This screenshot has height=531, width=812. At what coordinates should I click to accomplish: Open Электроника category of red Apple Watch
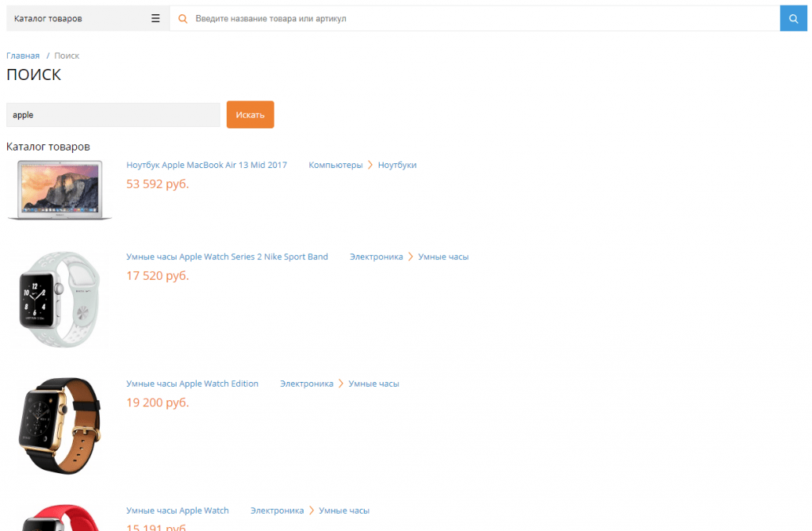click(x=277, y=510)
